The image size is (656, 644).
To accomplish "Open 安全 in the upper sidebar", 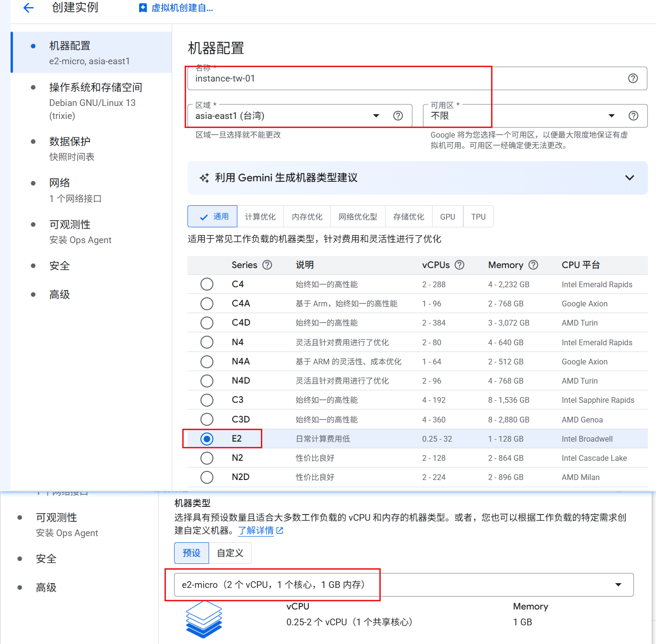I will (x=59, y=266).
